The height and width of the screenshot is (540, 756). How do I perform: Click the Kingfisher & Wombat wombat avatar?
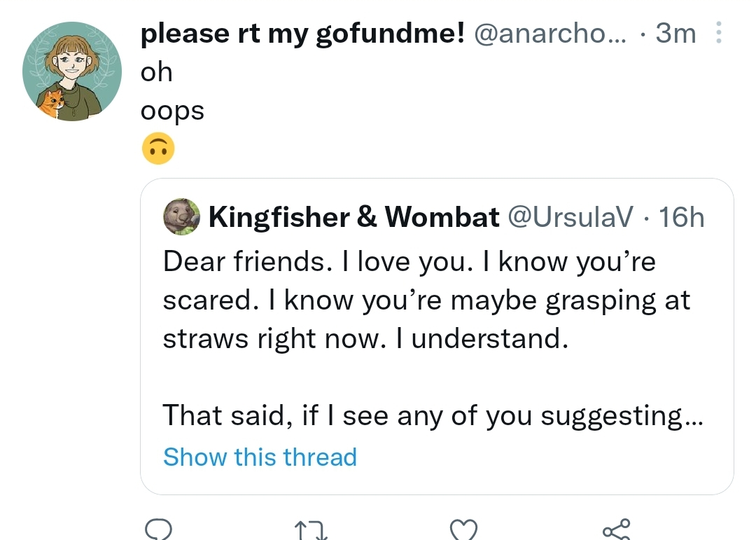(x=182, y=216)
